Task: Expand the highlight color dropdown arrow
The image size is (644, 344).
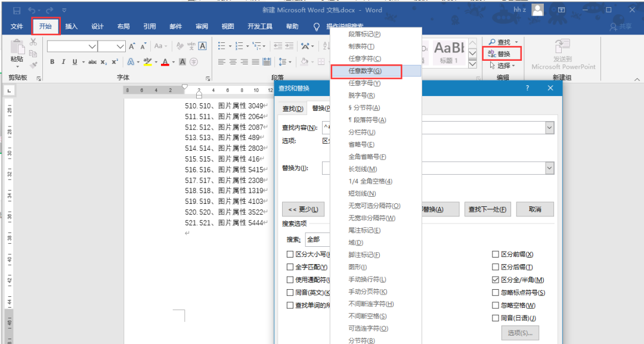Action: coord(156,63)
